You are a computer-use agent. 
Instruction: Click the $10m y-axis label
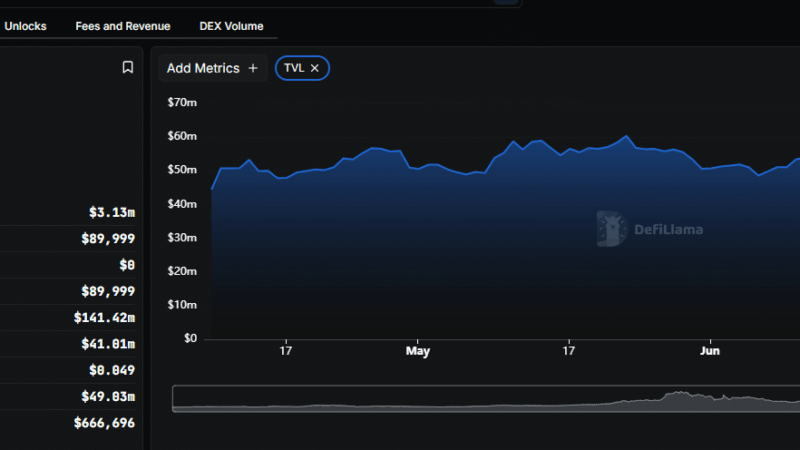click(182, 305)
